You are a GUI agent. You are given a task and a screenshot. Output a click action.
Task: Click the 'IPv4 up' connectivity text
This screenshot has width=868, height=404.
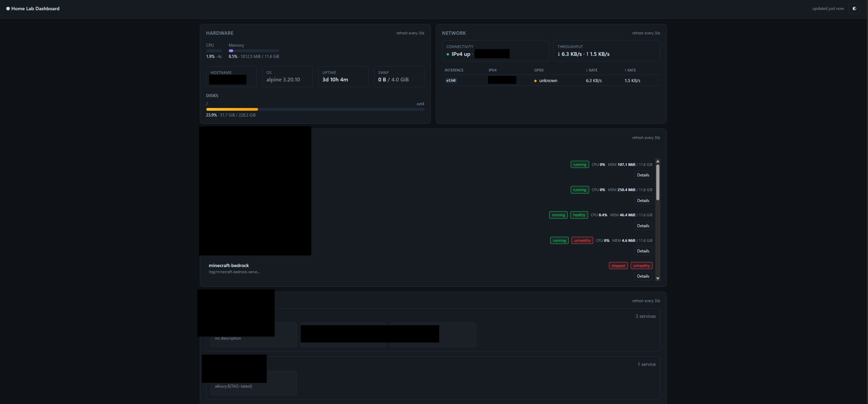[461, 54]
